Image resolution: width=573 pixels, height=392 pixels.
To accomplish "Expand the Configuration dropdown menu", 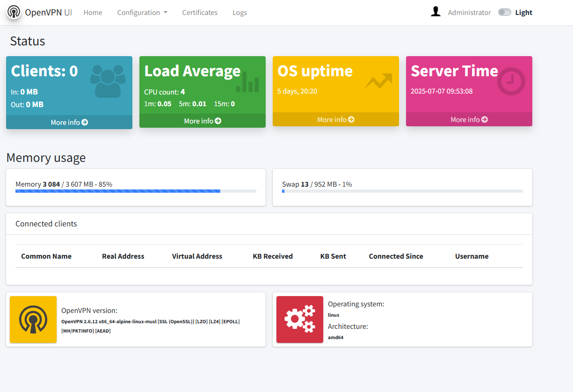I will click(x=142, y=13).
